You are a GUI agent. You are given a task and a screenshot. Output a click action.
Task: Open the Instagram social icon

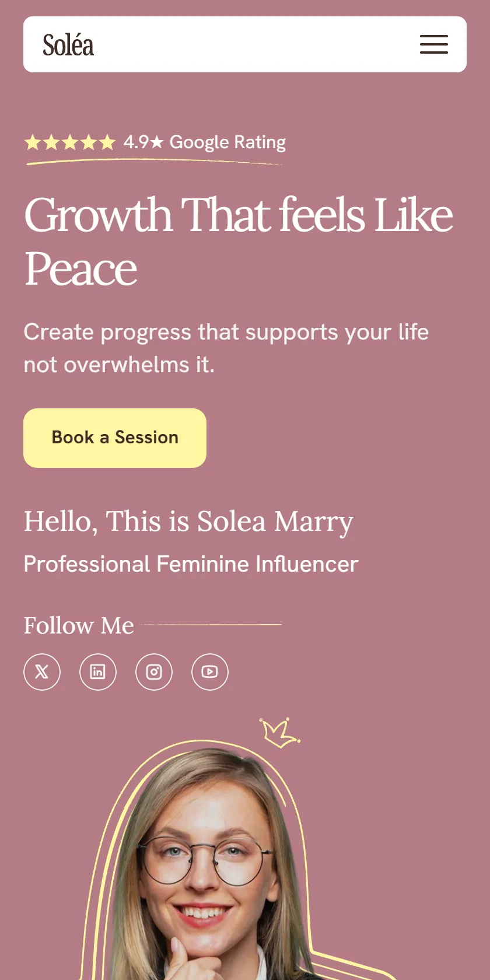click(154, 672)
